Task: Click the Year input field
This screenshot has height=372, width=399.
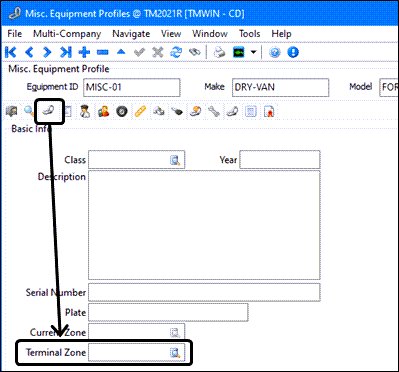Action: coord(280,160)
